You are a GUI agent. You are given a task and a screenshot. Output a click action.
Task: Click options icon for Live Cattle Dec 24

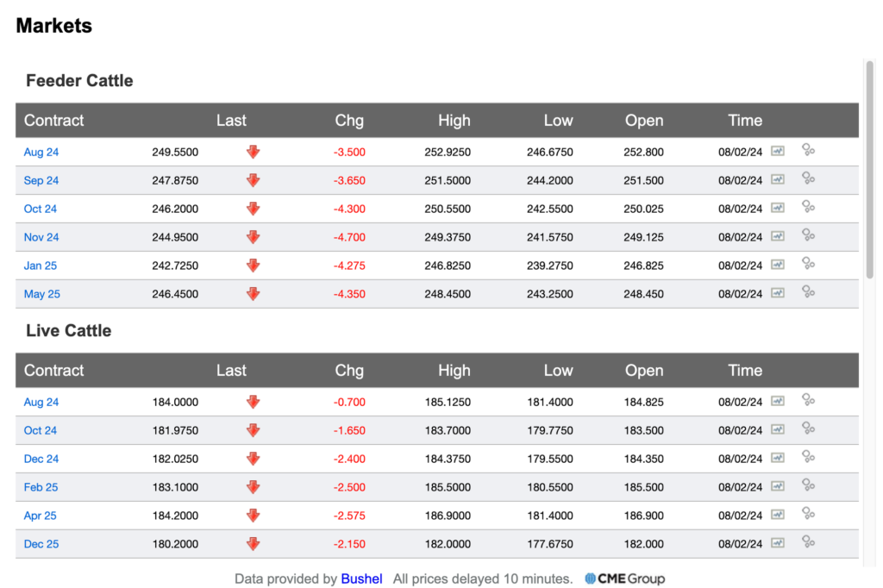point(808,457)
